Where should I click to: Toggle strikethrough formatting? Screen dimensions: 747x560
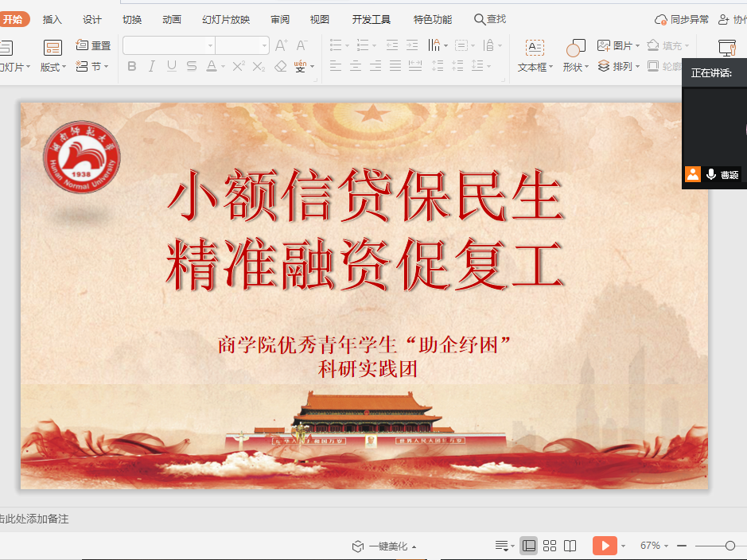(x=192, y=66)
